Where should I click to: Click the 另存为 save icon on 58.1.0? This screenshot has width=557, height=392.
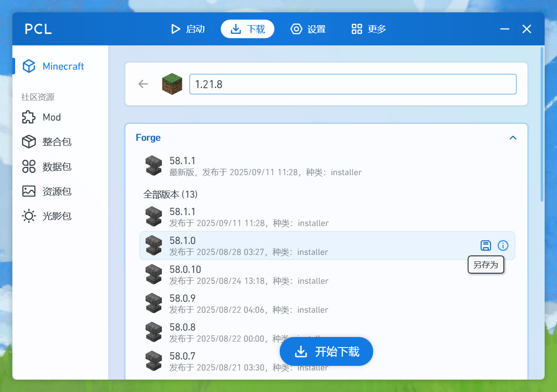(486, 246)
